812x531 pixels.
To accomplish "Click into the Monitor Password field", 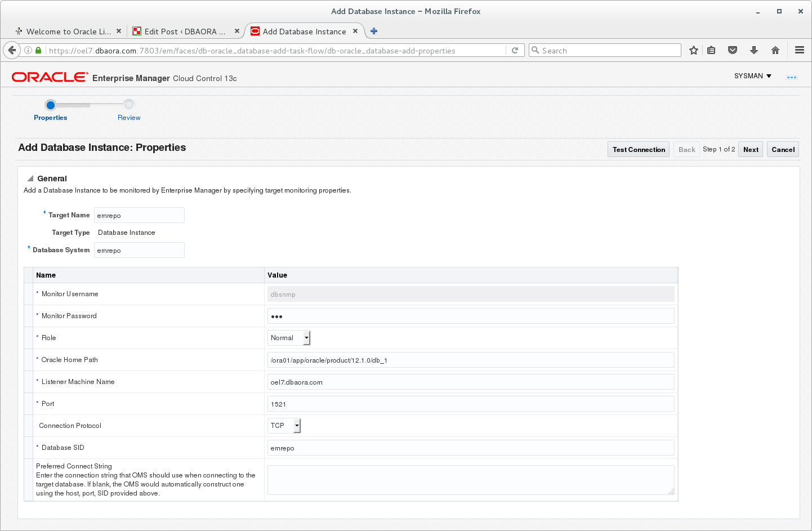I will (x=471, y=316).
